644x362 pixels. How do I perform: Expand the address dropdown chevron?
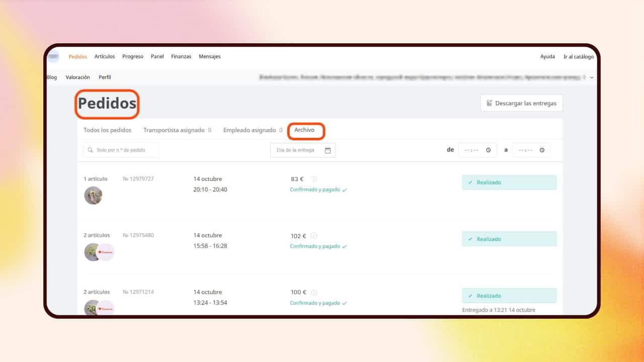pyautogui.click(x=592, y=77)
